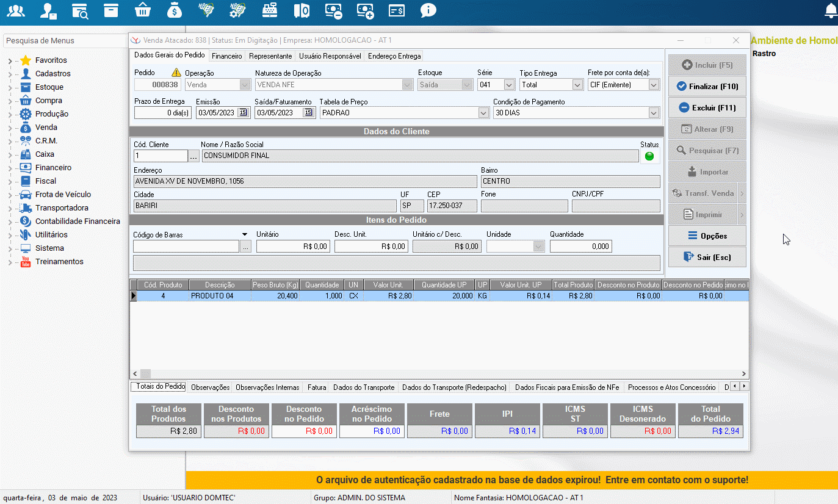The height and width of the screenshot is (504, 838).
Task: Open the Série dropdown
Action: tap(510, 85)
